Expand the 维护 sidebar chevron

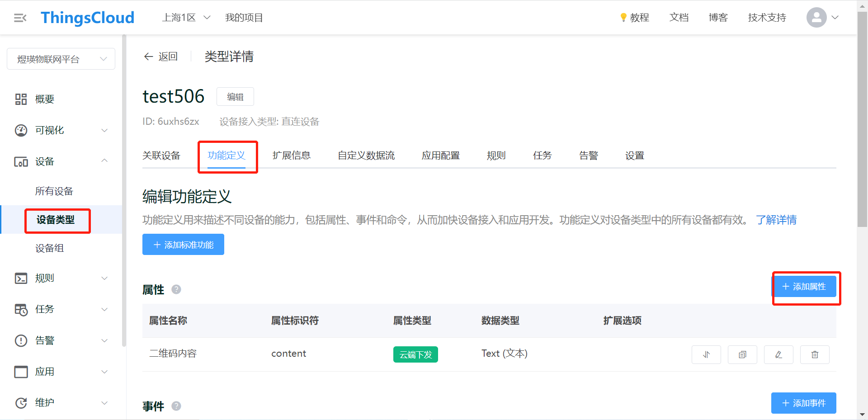click(x=104, y=403)
